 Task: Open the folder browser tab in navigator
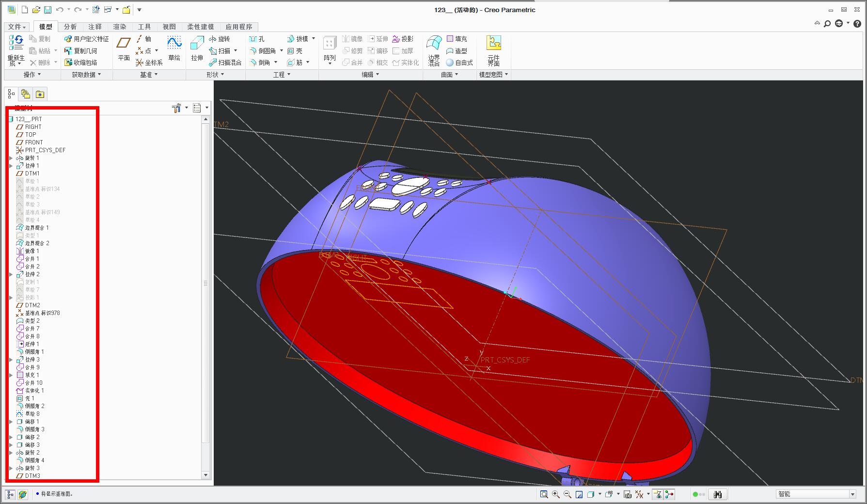point(25,94)
